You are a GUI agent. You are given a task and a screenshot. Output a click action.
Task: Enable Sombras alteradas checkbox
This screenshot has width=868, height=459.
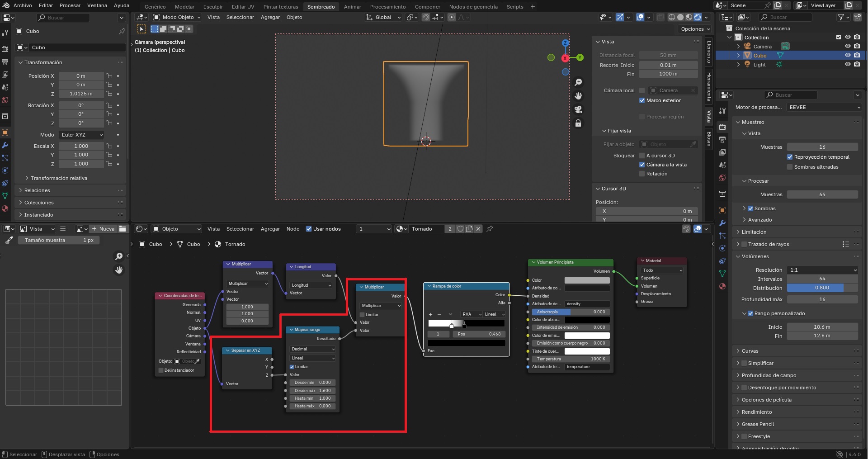click(x=790, y=167)
